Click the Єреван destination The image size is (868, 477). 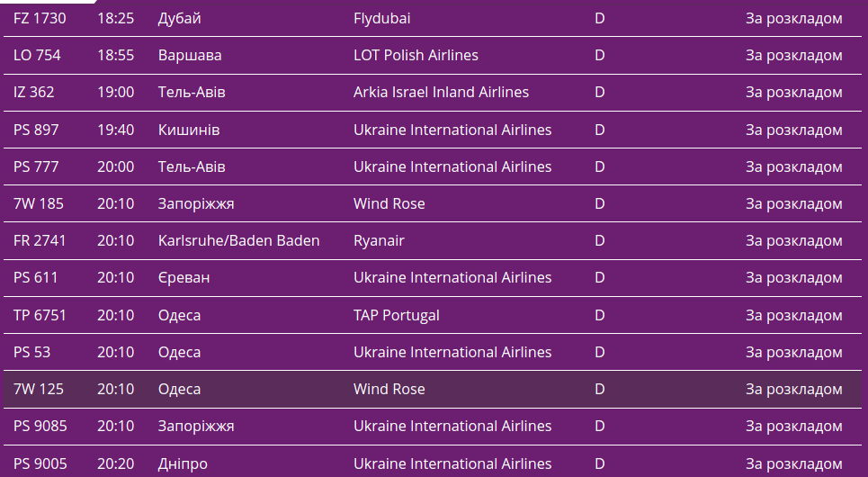(x=183, y=277)
